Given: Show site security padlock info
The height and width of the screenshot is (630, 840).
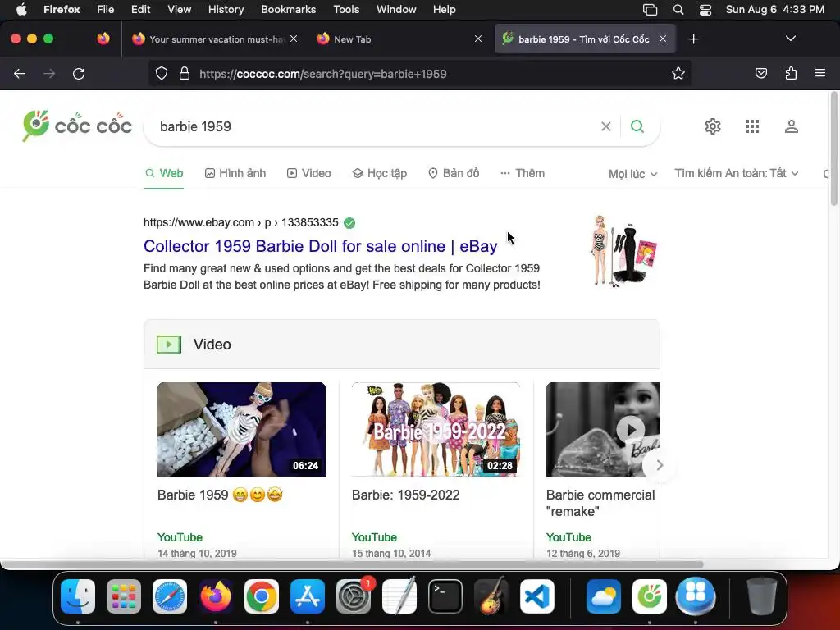Looking at the screenshot, I should pyautogui.click(x=185, y=73).
